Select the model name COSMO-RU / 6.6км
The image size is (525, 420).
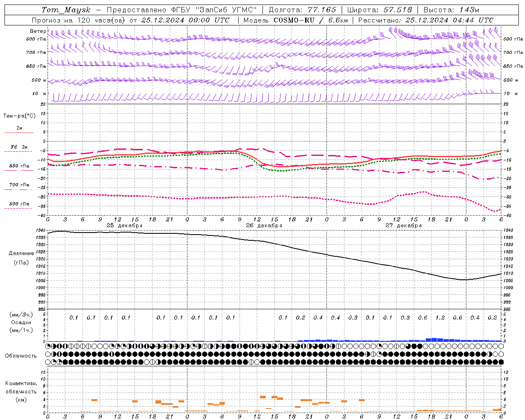click(311, 20)
